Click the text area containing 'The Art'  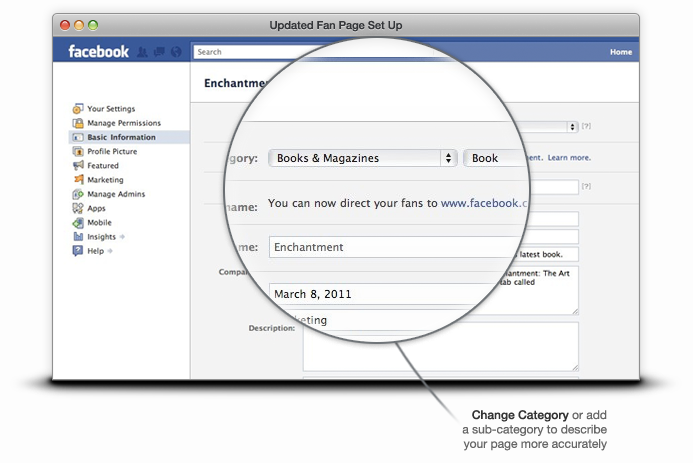click(x=537, y=290)
